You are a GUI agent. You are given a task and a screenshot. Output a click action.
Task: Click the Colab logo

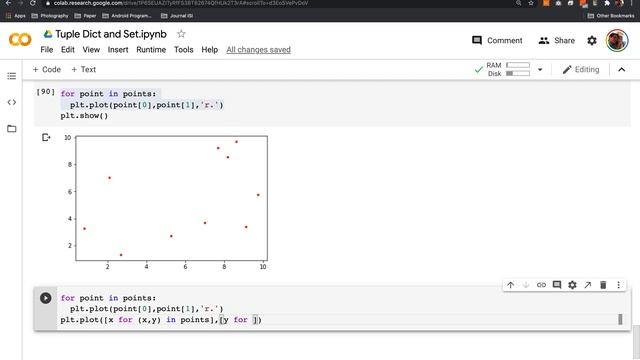coord(20,40)
